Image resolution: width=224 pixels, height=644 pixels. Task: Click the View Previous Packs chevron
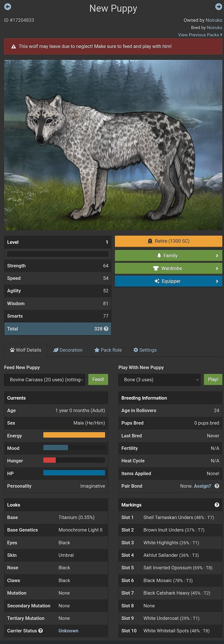click(221, 35)
